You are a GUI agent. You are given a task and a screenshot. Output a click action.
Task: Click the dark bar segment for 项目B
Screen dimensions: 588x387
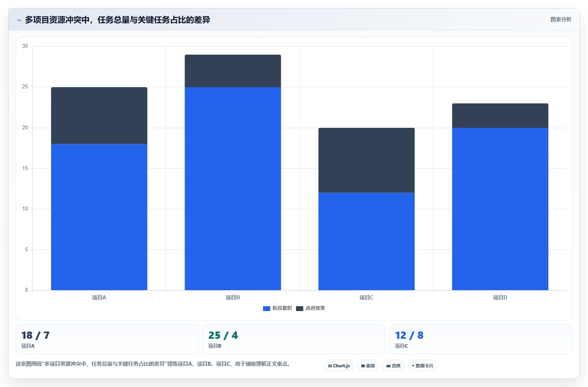pyautogui.click(x=233, y=71)
